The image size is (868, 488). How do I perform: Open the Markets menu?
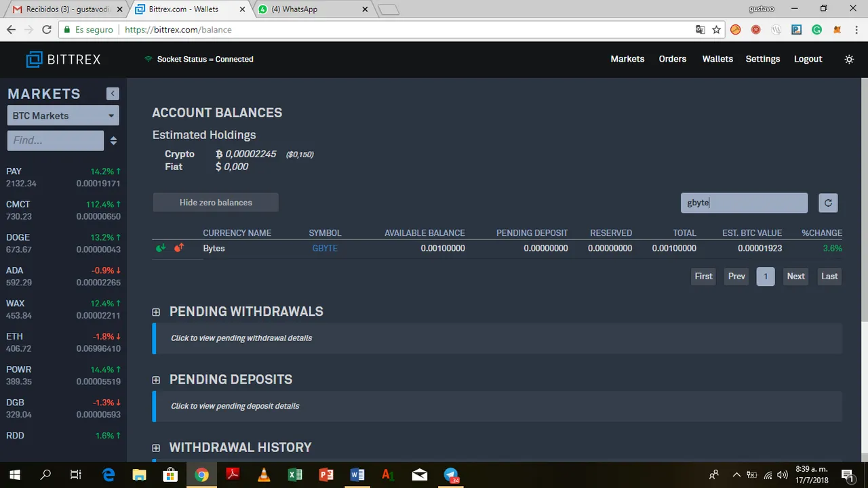[627, 59]
